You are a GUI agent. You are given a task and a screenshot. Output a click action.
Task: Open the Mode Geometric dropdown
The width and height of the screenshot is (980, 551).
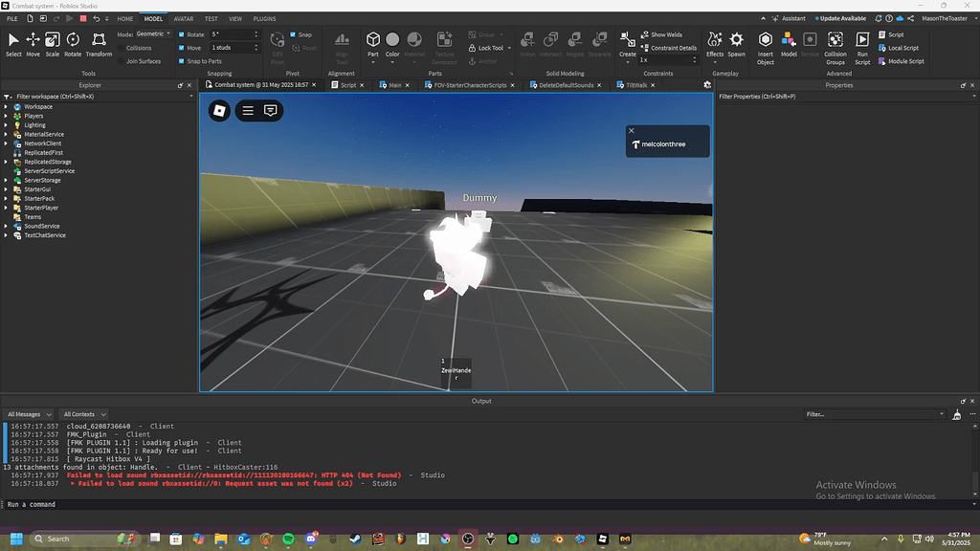coord(153,34)
